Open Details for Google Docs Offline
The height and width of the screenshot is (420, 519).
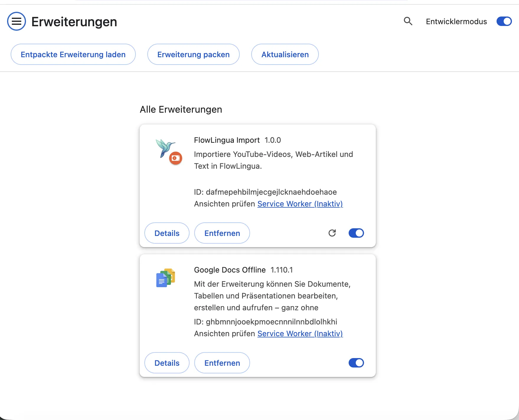[x=167, y=363]
